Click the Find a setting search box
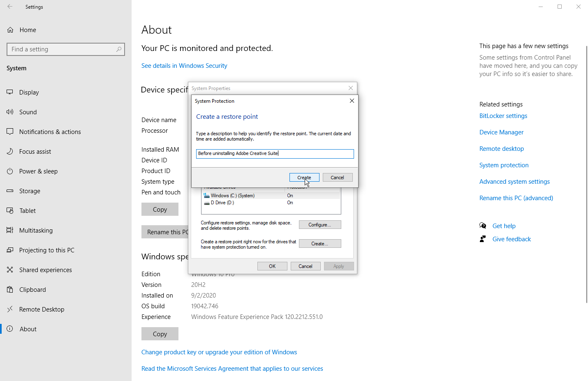The image size is (588, 381). (66, 49)
